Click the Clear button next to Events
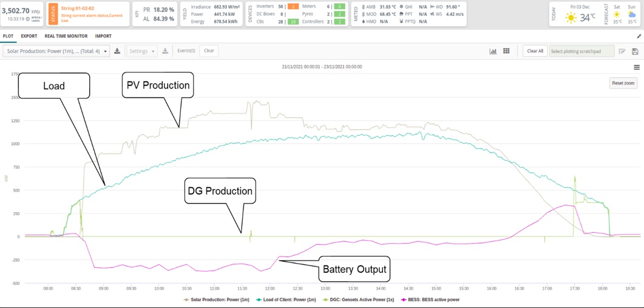This screenshot has height=308, width=644. (209, 52)
